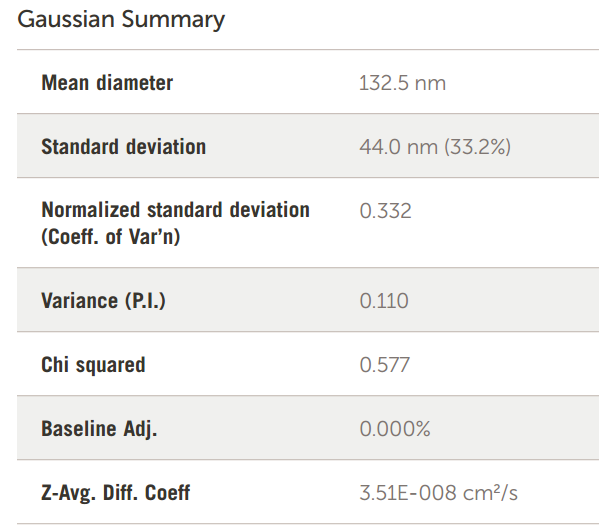610x532 pixels.
Task: Select the Z-Avg. Diff. Coeff label
Action: (x=115, y=493)
